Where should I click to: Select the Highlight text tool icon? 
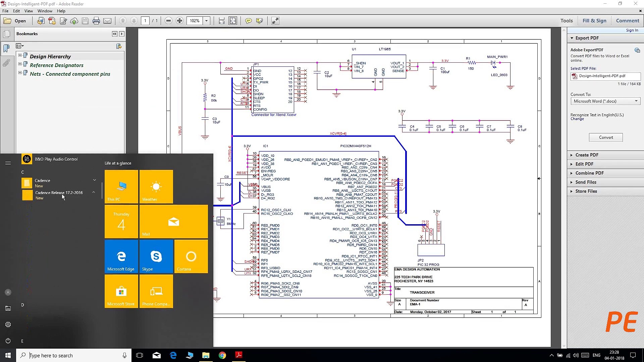[259, 20]
